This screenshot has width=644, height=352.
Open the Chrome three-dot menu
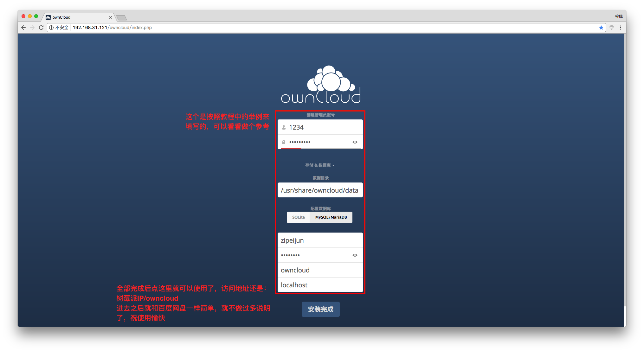click(x=621, y=28)
